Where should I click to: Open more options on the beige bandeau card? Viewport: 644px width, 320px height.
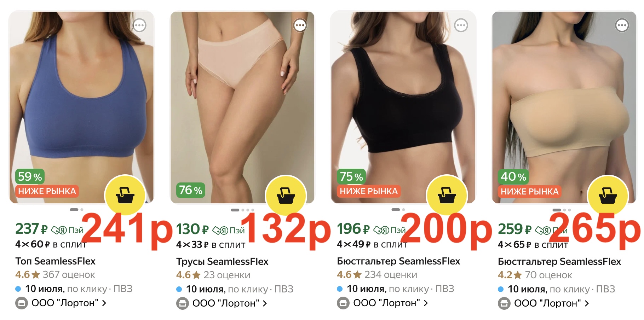[x=622, y=25]
